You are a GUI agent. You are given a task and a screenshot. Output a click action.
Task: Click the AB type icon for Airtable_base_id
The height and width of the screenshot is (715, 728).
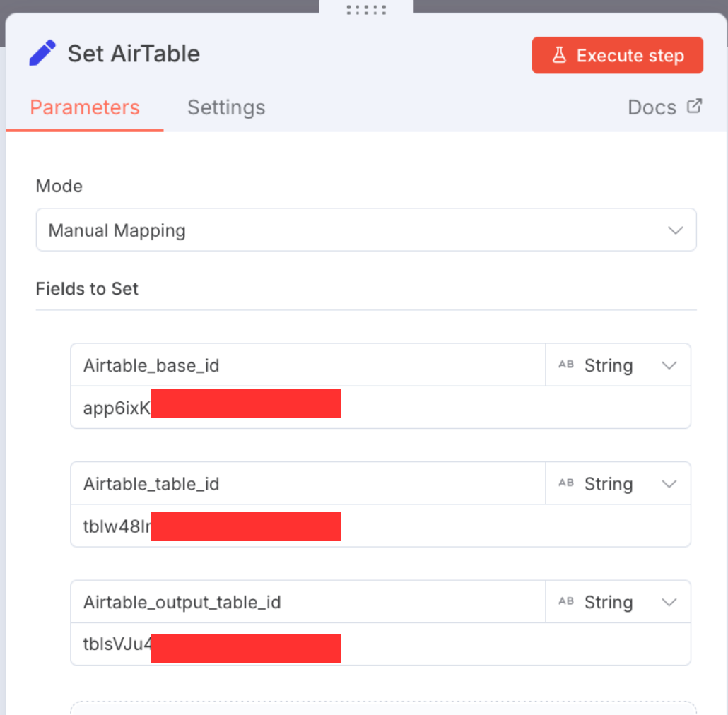coord(566,365)
